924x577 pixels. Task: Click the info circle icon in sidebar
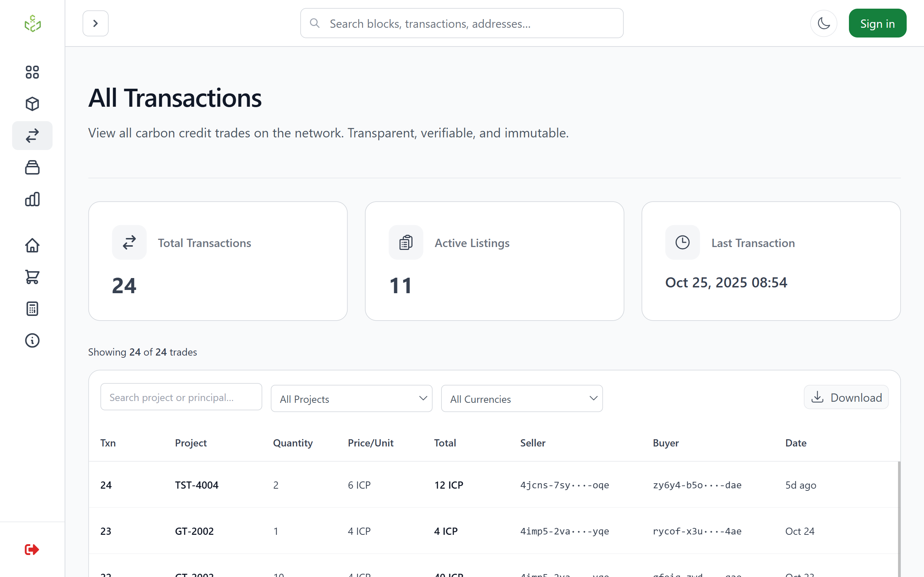point(32,340)
